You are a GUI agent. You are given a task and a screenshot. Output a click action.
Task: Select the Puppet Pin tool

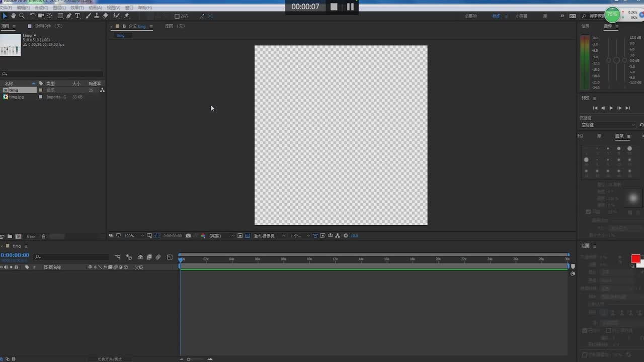126,16
